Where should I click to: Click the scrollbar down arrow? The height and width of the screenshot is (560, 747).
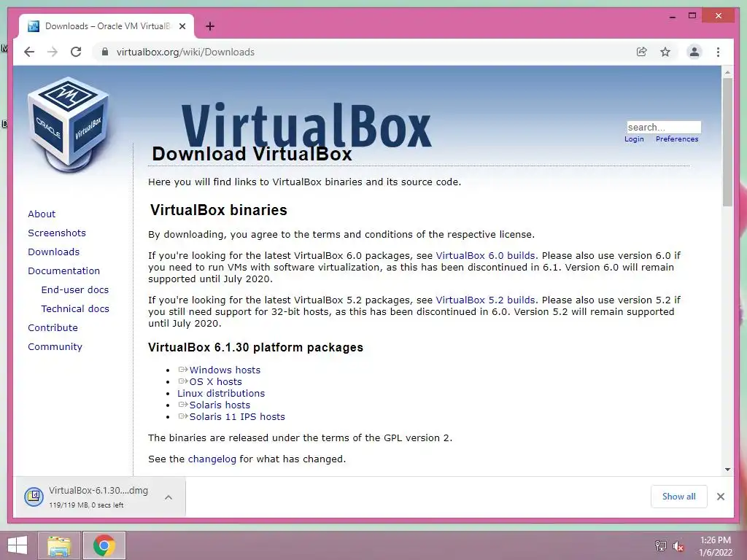(727, 469)
